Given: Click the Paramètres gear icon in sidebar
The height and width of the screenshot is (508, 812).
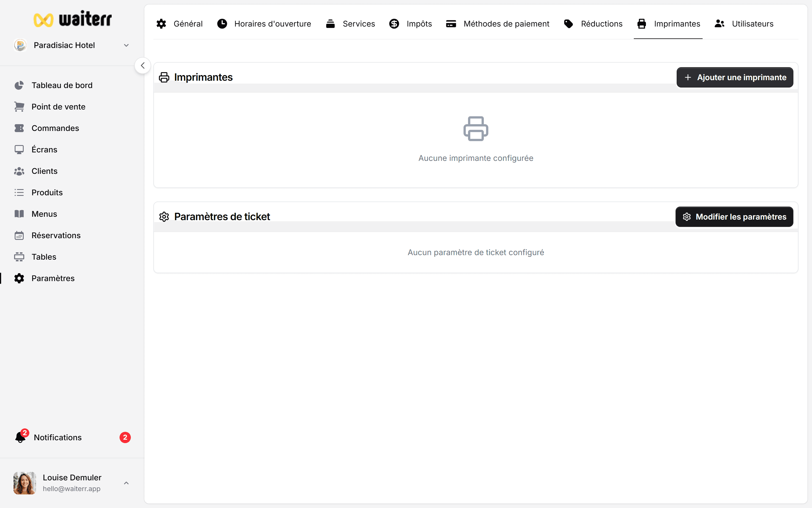Looking at the screenshot, I should click(x=19, y=278).
